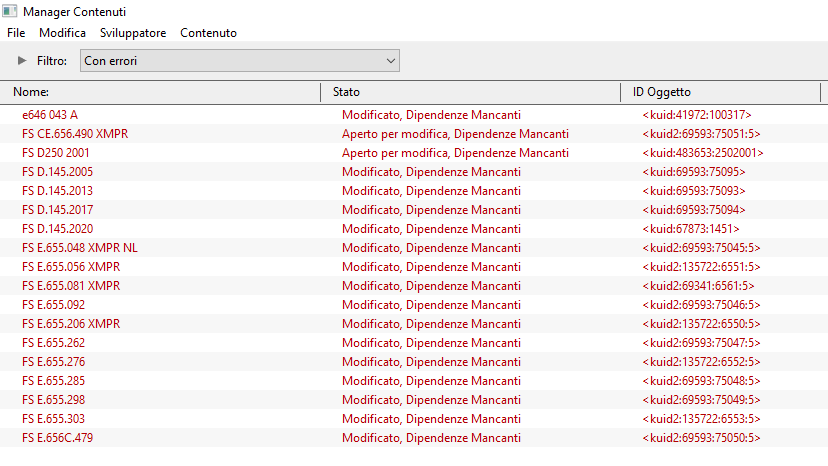Select the row FS E.655.285
Screen dimensions: 828x466
[x=414, y=381]
